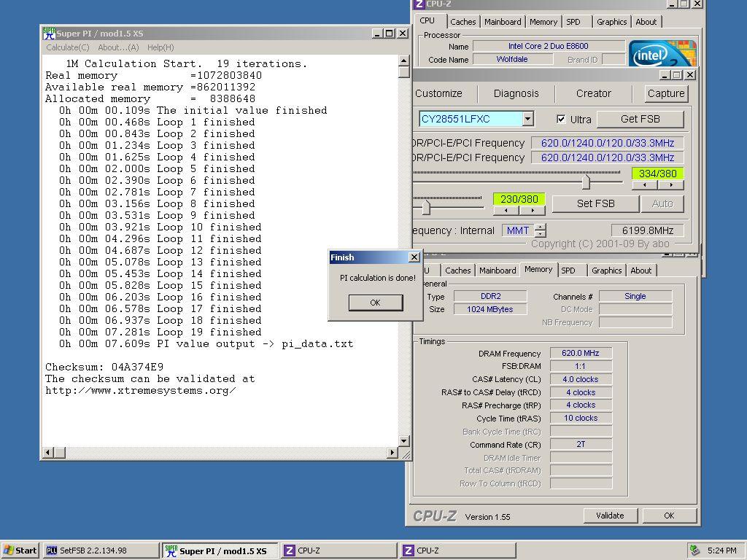Click the Wolfdale code name field

point(512,59)
